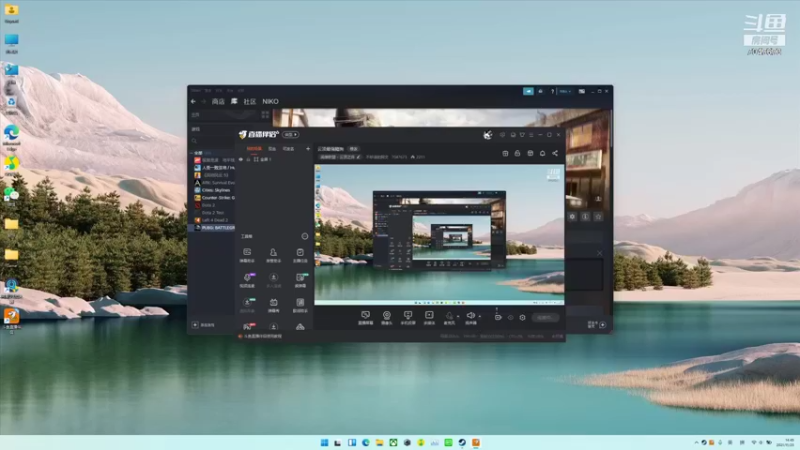Open the 娱乐 category dropdown beside streaming app logo

[x=291, y=135]
